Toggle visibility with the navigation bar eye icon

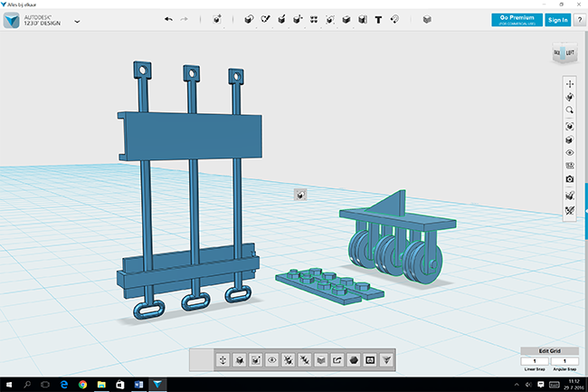pyautogui.click(x=569, y=153)
